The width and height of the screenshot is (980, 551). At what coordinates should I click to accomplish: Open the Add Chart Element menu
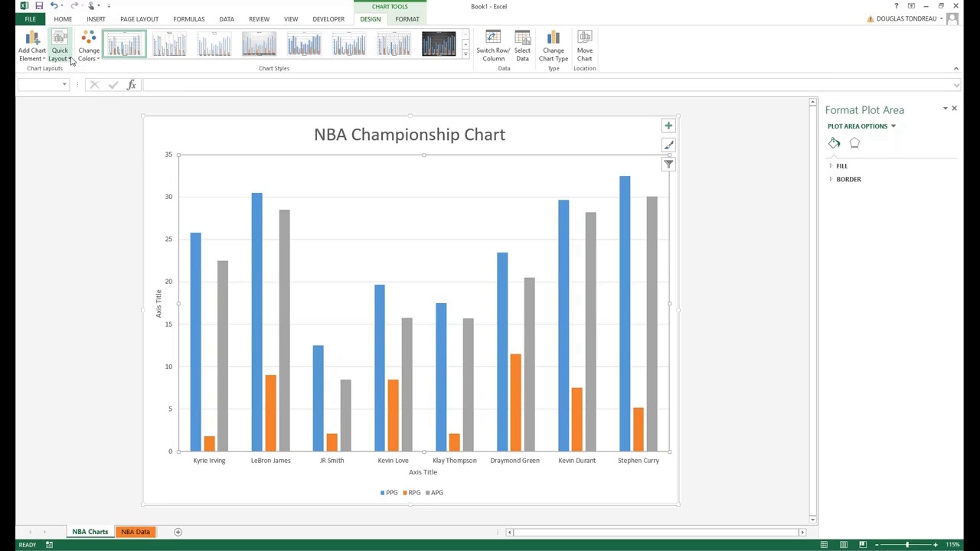32,47
